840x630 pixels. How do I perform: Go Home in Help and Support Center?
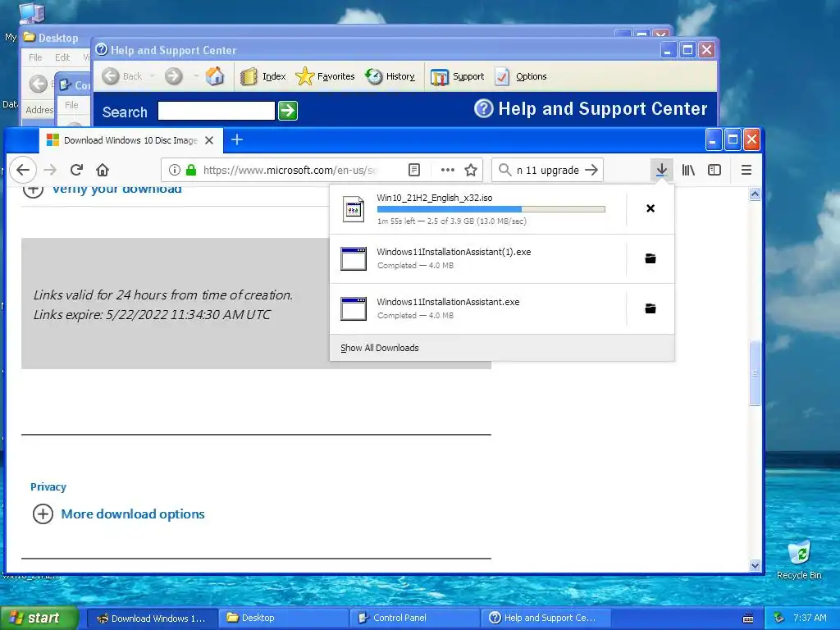coord(215,76)
